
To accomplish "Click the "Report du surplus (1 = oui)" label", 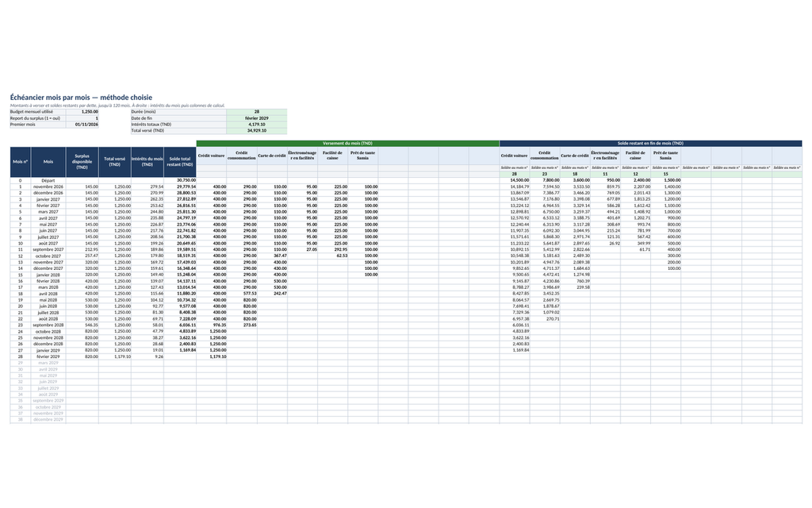I will (x=38, y=118).
